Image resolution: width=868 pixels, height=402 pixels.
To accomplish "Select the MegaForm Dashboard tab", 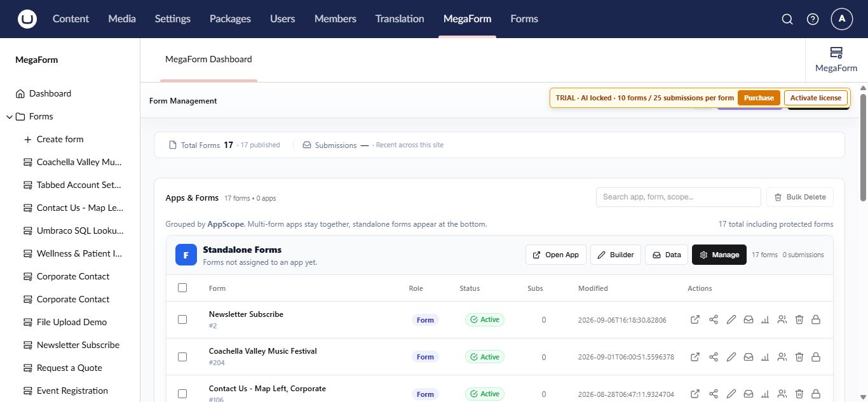I will (x=208, y=59).
